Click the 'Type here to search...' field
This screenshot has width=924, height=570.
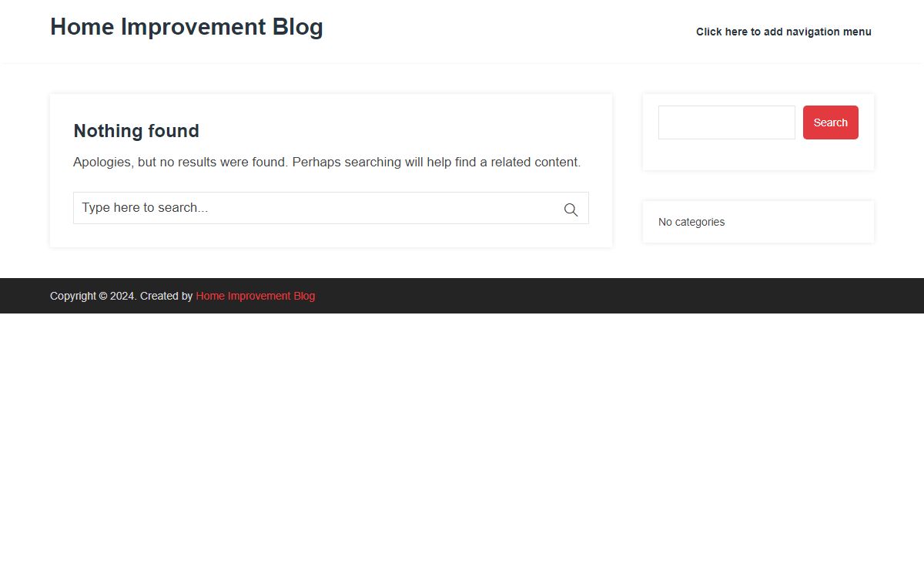[x=331, y=208]
